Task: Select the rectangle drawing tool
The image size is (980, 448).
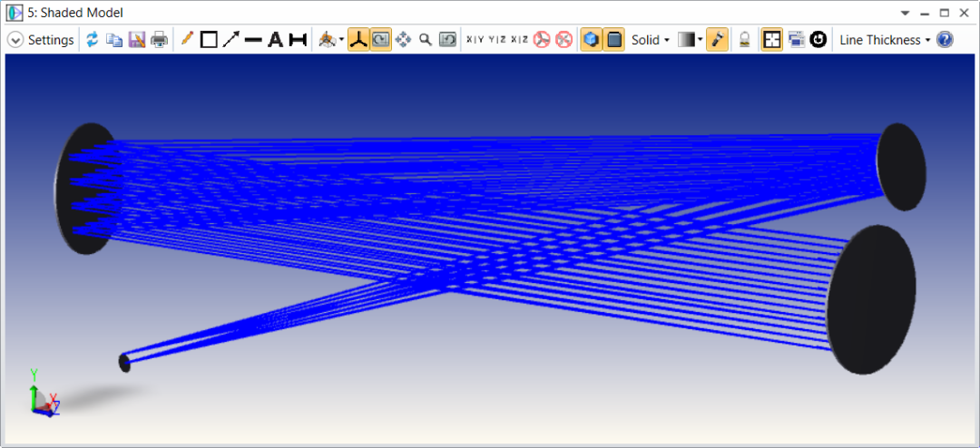Action: coord(209,40)
